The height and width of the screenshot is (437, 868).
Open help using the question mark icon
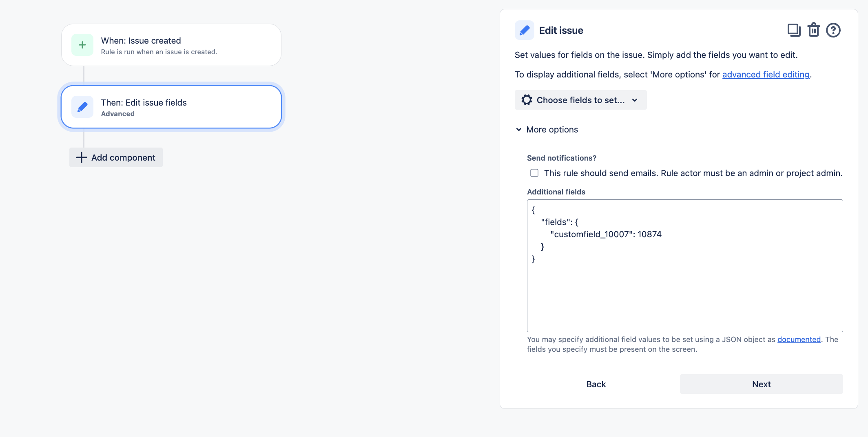(833, 30)
